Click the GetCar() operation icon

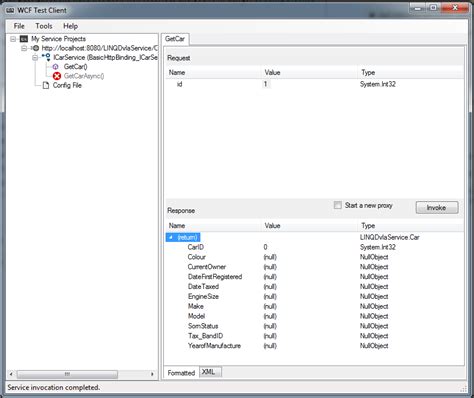coord(56,67)
